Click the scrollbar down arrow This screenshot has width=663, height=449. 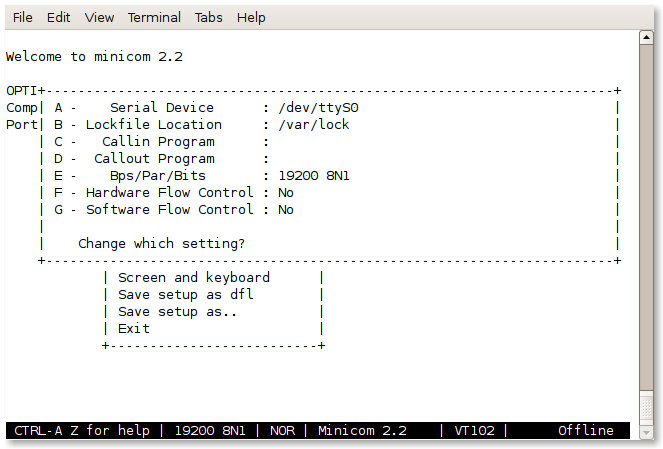coord(646,432)
